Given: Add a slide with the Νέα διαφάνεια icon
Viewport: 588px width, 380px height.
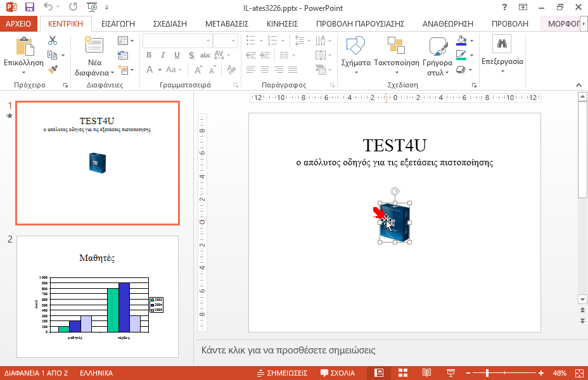Looking at the screenshot, I should coord(94,44).
